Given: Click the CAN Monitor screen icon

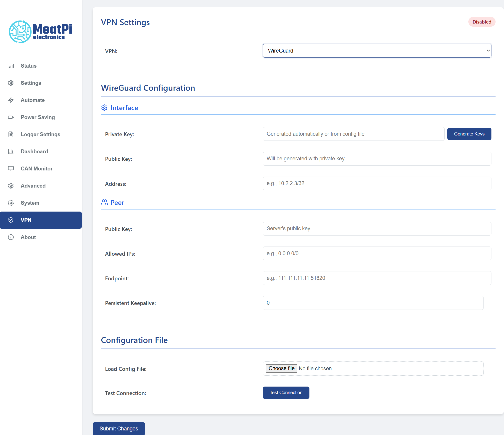Looking at the screenshot, I should (x=11, y=169).
